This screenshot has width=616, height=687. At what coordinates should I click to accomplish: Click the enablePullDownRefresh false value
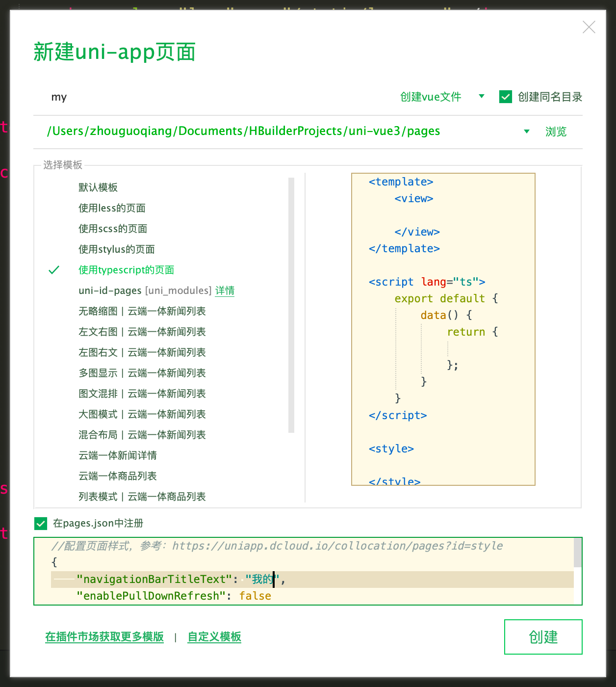coord(255,596)
